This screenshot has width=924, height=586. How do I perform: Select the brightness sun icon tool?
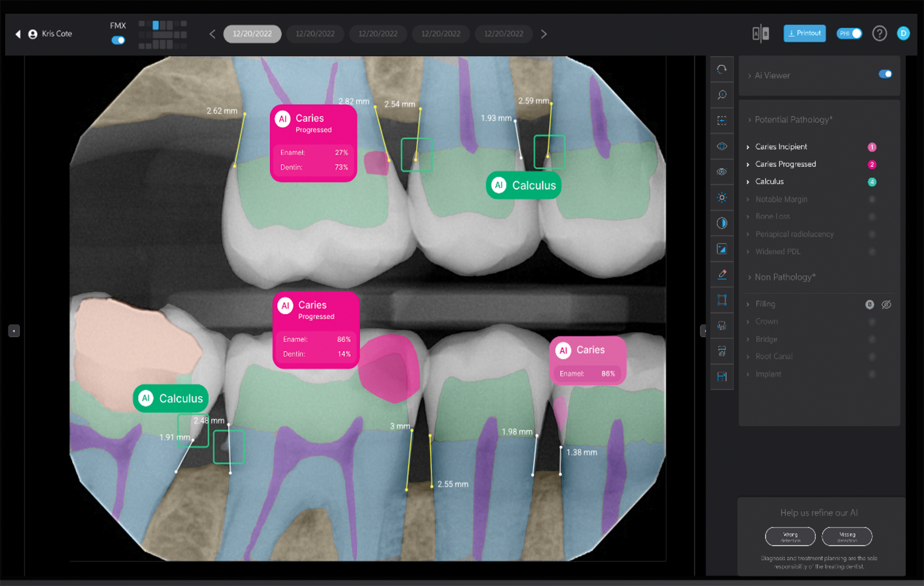tap(722, 198)
